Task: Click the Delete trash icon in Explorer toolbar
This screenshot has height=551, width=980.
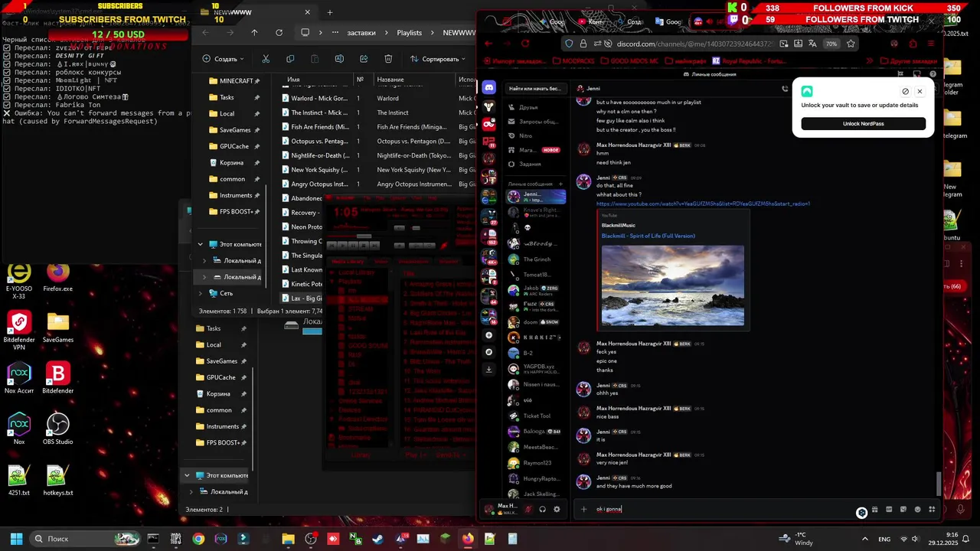Action: tap(388, 59)
